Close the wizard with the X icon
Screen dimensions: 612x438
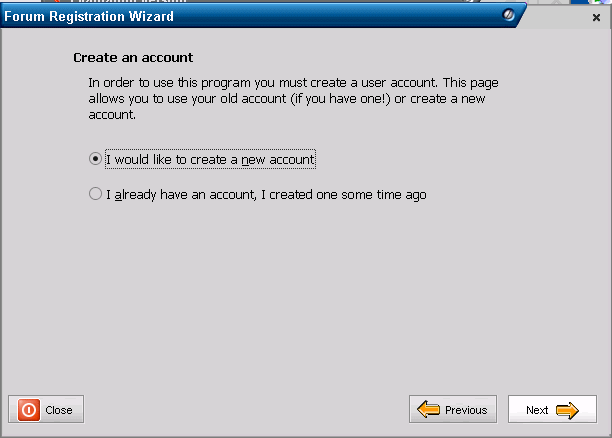[x=596, y=18]
